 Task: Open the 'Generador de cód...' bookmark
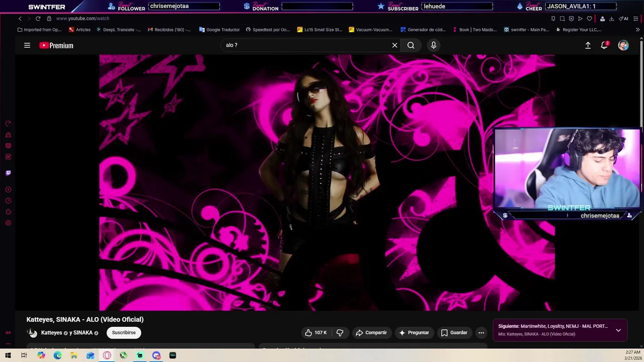coord(423,30)
